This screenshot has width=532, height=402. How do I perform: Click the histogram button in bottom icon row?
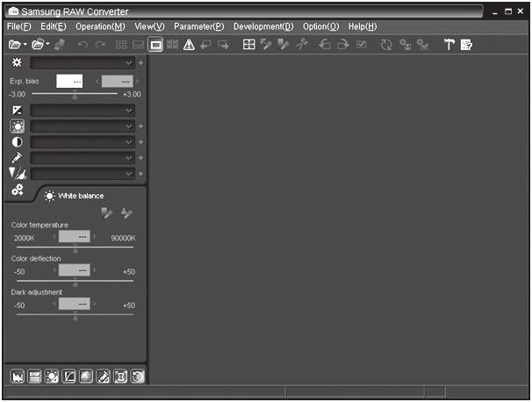(x=18, y=377)
